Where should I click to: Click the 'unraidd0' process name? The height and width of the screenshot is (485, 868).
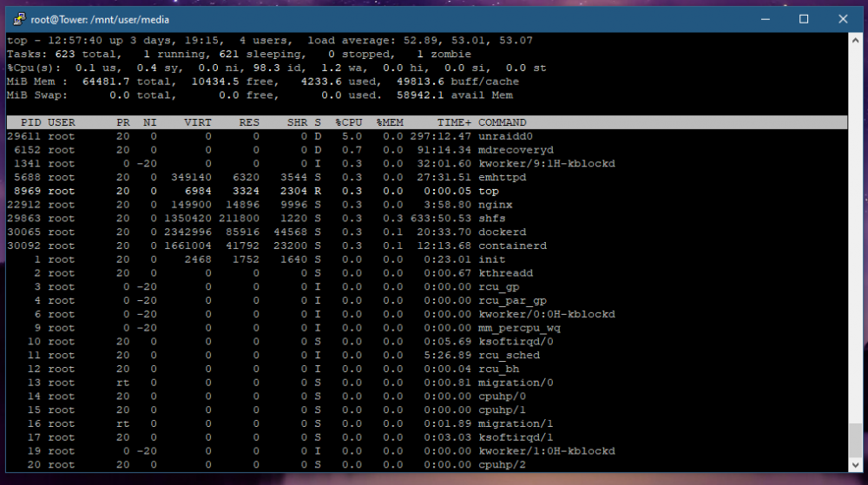[505, 136]
